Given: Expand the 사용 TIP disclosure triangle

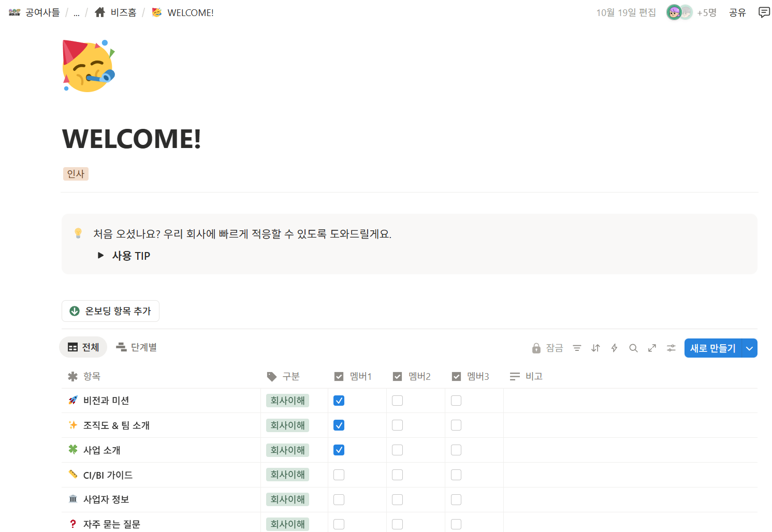Looking at the screenshot, I should point(100,255).
